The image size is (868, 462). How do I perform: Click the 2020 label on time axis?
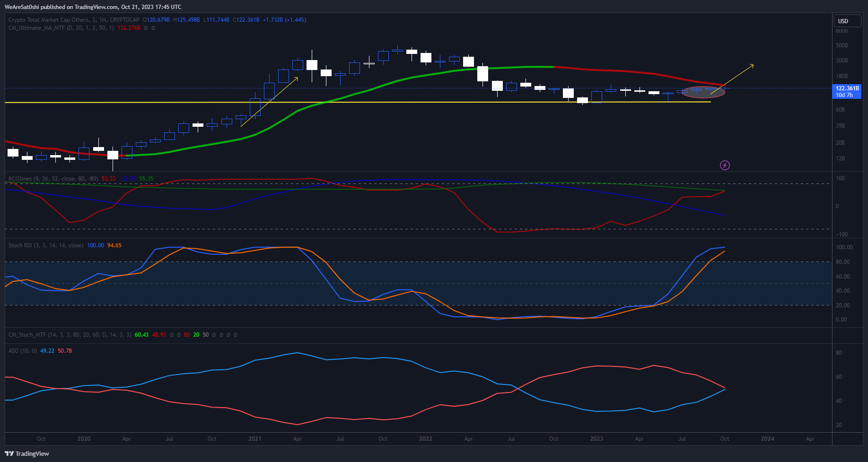tap(84, 439)
